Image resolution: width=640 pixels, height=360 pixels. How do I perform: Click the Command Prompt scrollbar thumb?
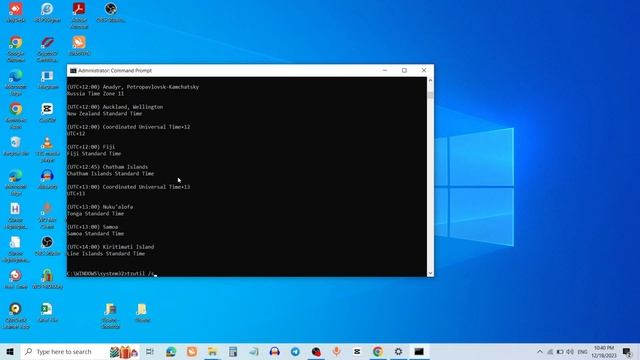(x=430, y=95)
